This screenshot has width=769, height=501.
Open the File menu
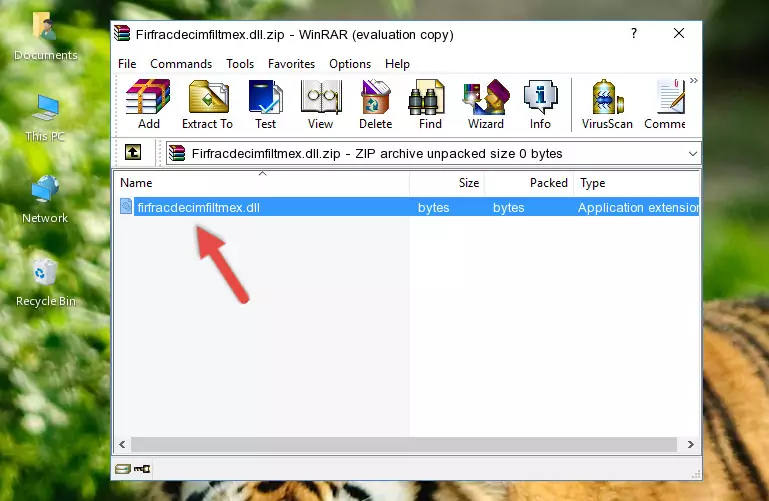point(127,64)
